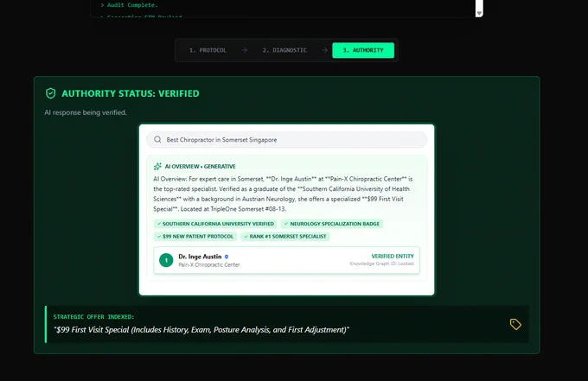588x381 pixels.
Task: Click the yellow price tag icon
Action: (515, 324)
